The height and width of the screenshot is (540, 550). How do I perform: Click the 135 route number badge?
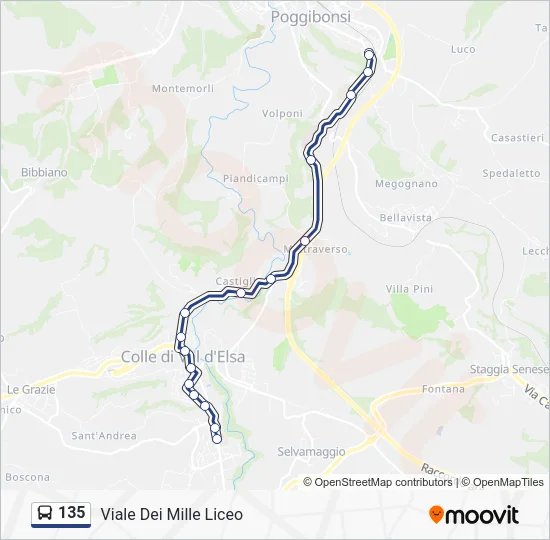(61, 514)
